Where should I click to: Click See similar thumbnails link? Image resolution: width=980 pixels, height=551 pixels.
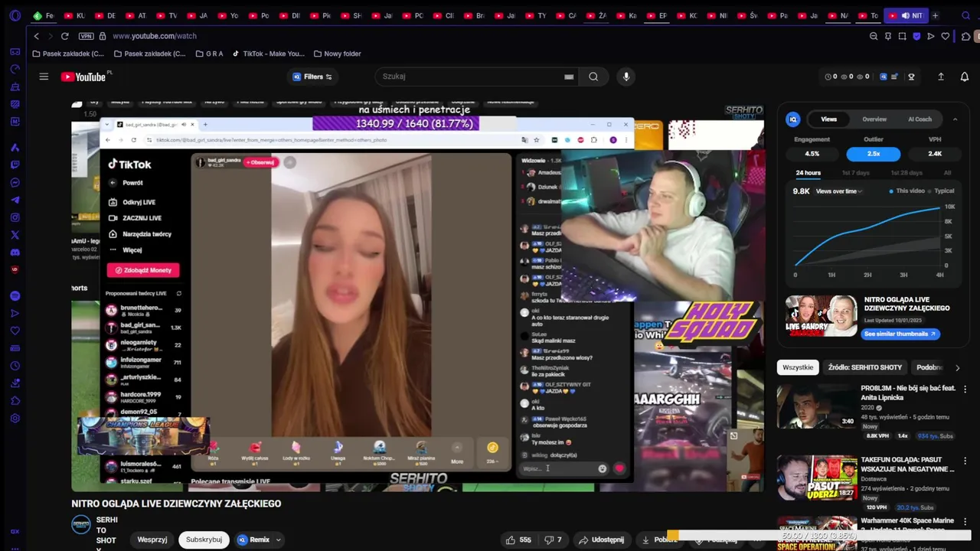click(x=900, y=334)
